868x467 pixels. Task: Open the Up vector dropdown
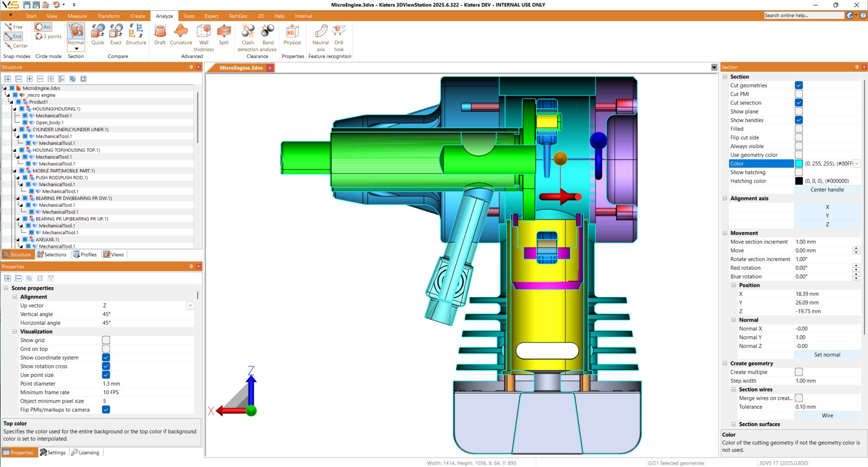click(x=190, y=306)
